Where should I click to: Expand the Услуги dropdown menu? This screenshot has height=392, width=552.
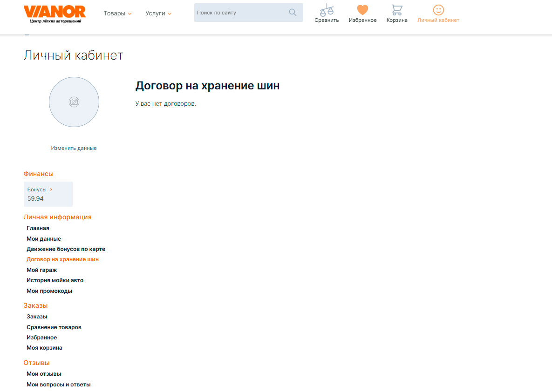click(x=158, y=14)
